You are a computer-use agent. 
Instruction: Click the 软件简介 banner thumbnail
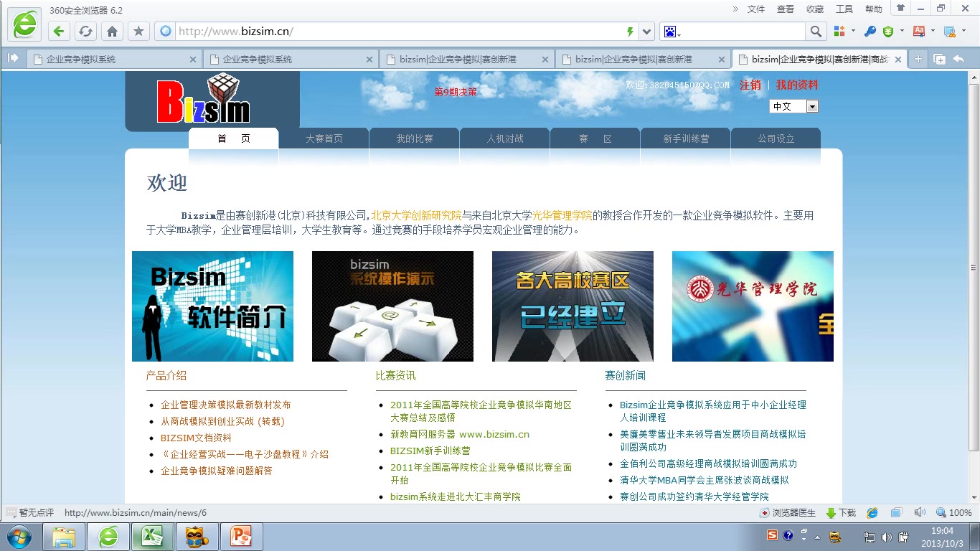pos(212,306)
